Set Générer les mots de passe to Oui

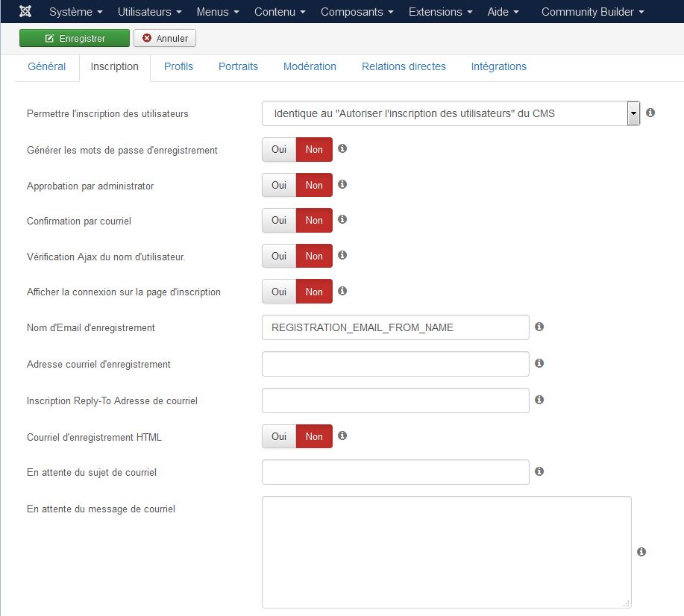point(279,150)
